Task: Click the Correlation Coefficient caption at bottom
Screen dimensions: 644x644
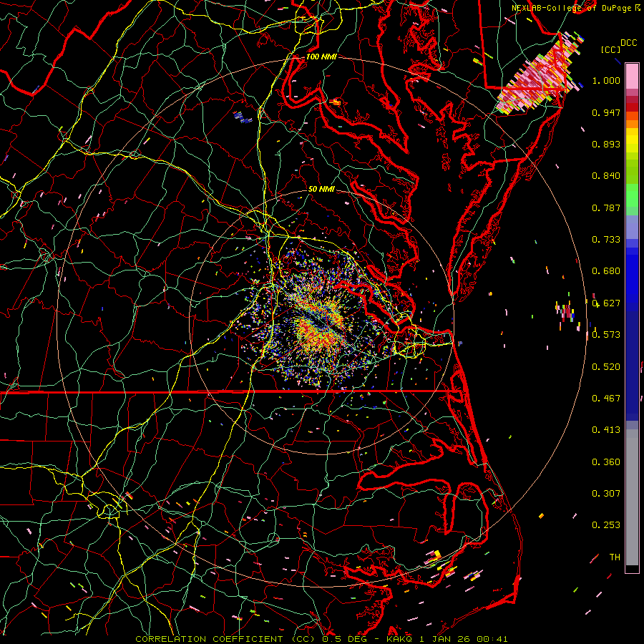Action: pyautogui.click(x=321, y=639)
